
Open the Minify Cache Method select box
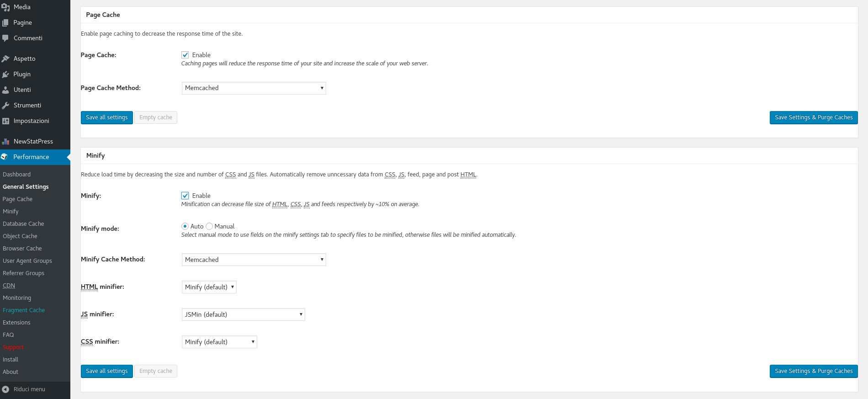[x=254, y=260]
